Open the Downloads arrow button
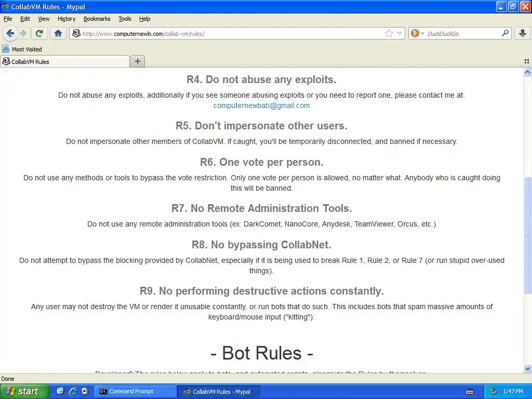This screenshot has height=399, width=532. [523, 33]
